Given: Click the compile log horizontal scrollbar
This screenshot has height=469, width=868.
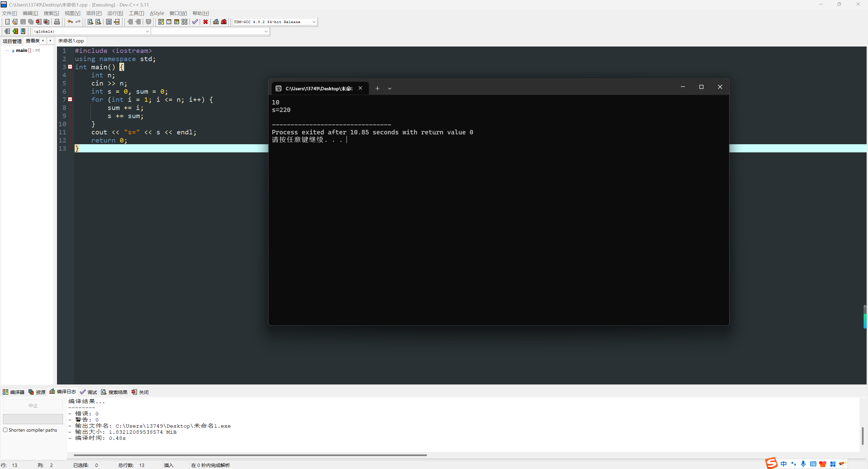Looking at the screenshot, I should [x=250, y=455].
